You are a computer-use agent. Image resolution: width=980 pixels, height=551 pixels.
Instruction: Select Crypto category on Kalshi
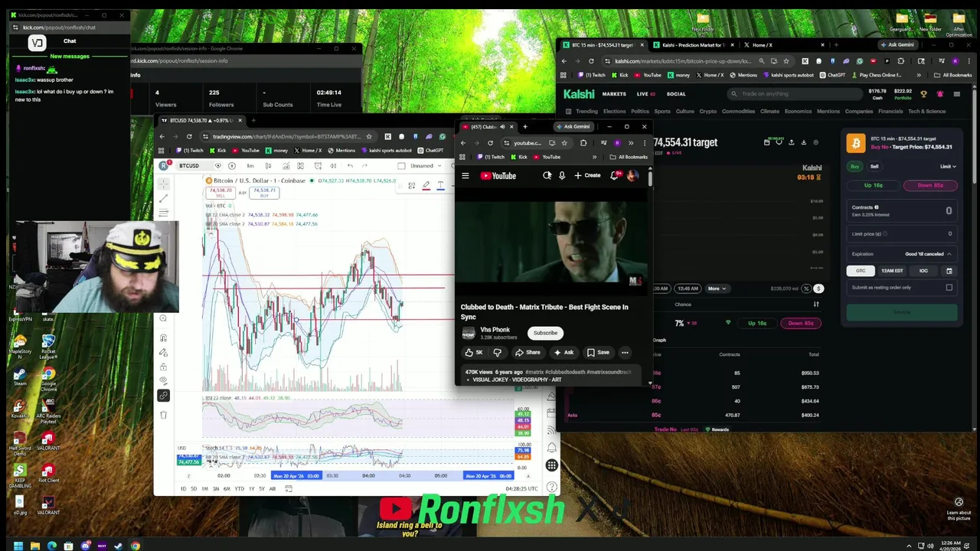708,111
